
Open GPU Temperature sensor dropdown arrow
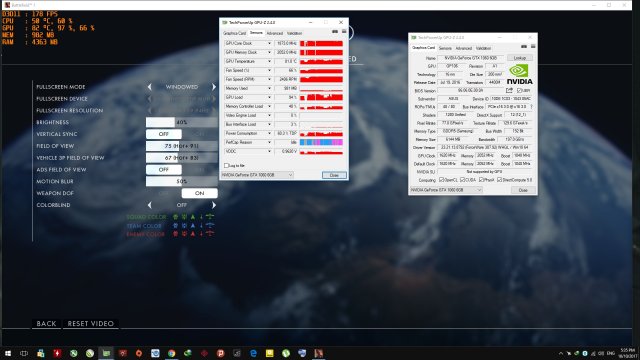(x=269, y=61)
